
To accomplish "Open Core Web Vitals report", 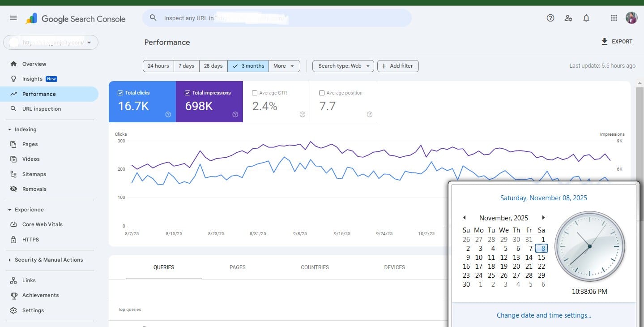I will pyautogui.click(x=42, y=224).
